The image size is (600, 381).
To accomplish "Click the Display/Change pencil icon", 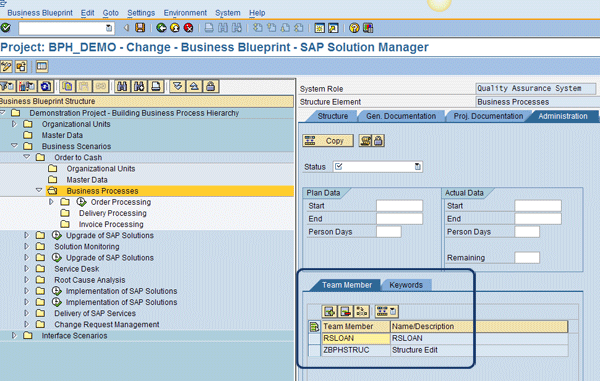I will (6, 67).
